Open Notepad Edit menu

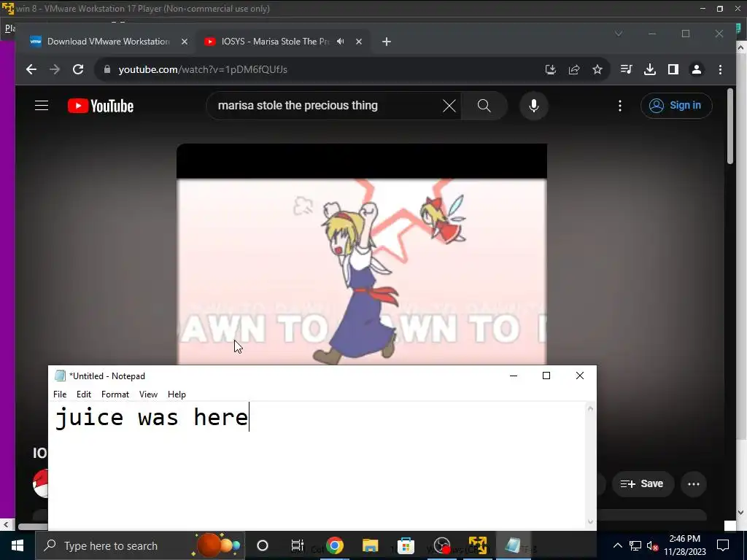[x=84, y=394]
